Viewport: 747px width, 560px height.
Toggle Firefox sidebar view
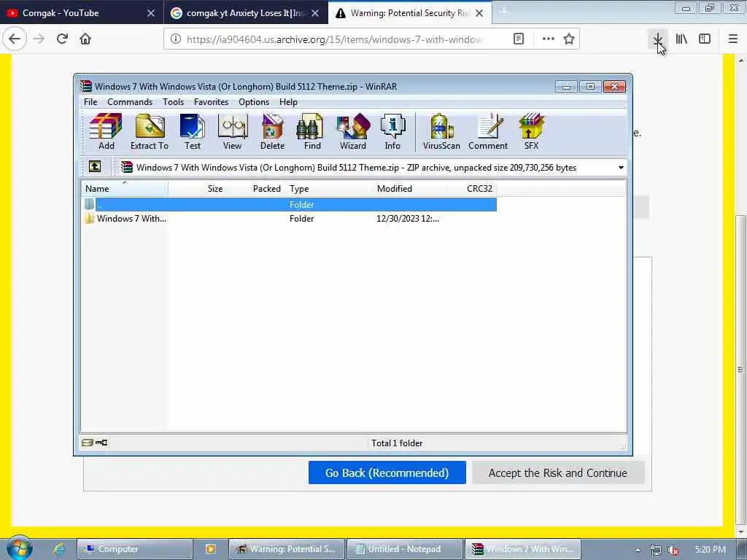tap(705, 39)
